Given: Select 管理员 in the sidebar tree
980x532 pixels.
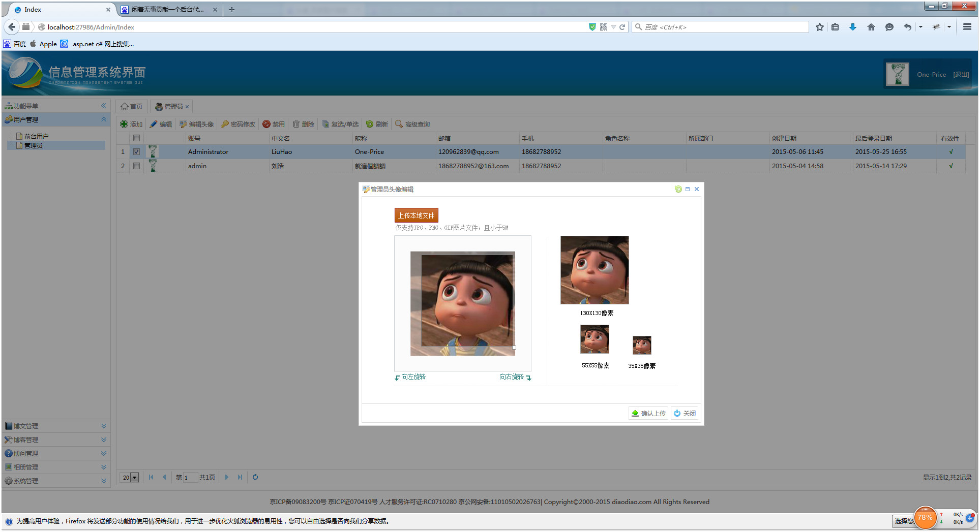Looking at the screenshot, I should click(34, 145).
